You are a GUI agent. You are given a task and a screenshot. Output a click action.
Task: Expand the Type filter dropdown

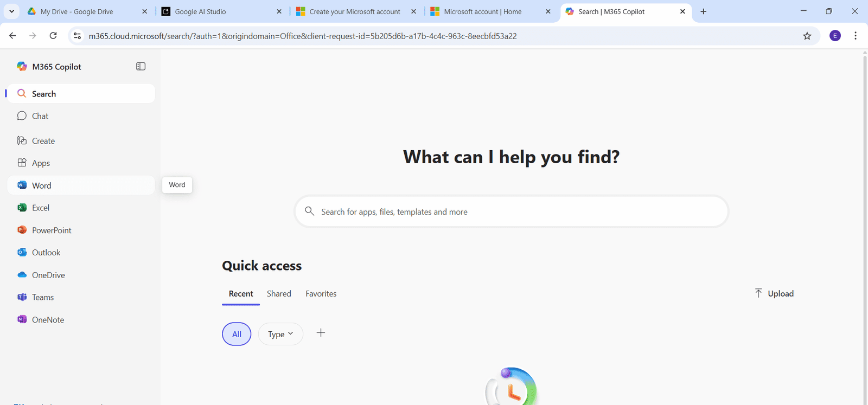pos(280,334)
